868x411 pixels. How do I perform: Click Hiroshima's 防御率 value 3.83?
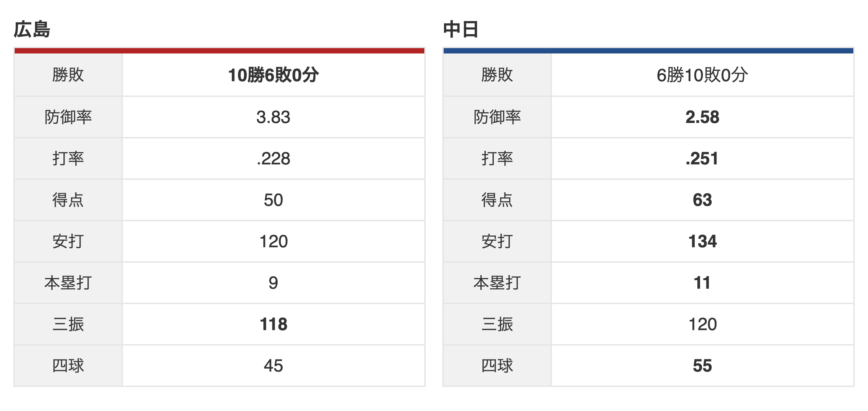point(273,117)
